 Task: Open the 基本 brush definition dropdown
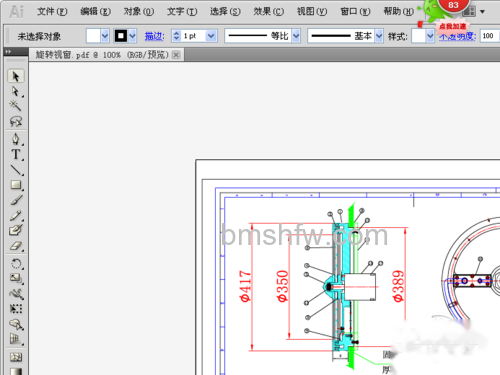pos(379,36)
